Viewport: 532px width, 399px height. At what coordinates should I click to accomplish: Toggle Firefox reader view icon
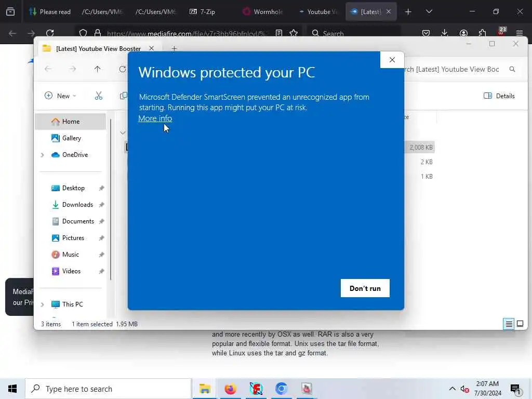pos(279,33)
